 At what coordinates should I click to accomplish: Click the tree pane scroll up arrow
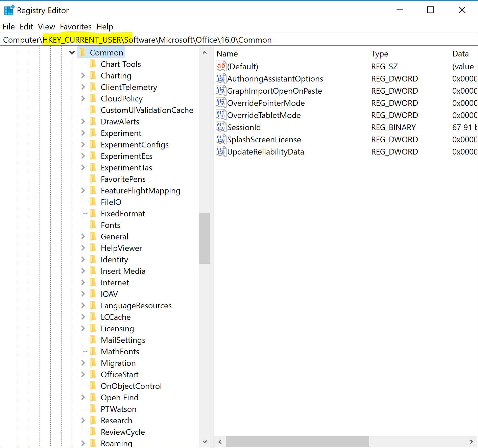(205, 53)
